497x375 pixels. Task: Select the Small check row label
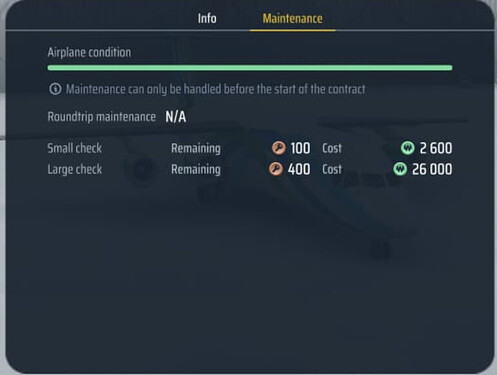[x=75, y=148]
